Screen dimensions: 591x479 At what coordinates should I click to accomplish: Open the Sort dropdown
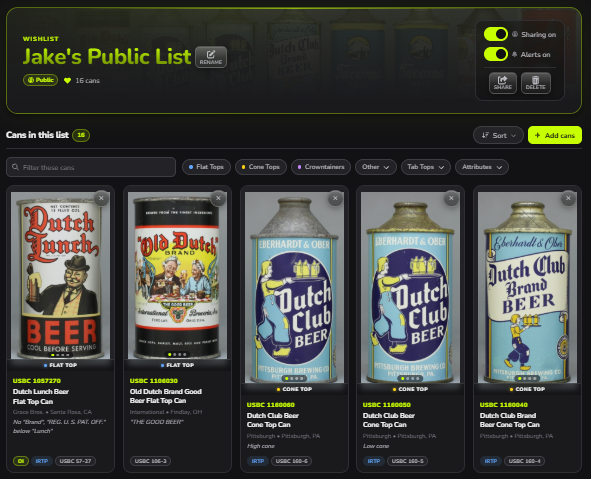[498, 135]
